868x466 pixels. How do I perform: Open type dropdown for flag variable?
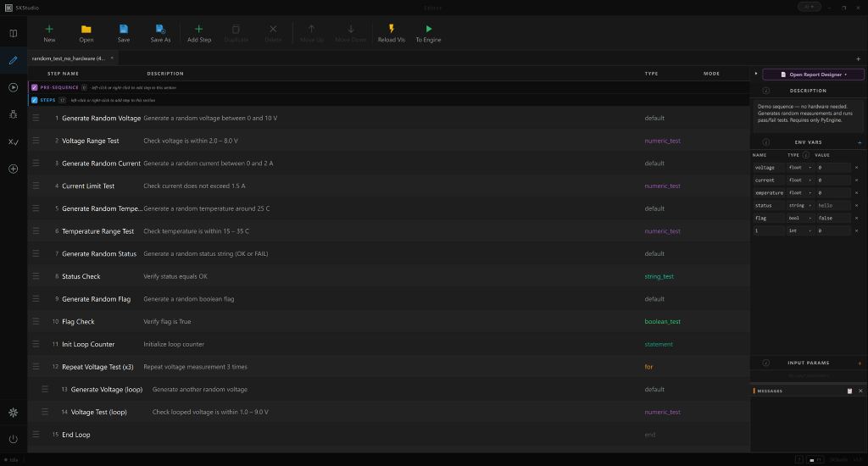click(800, 218)
